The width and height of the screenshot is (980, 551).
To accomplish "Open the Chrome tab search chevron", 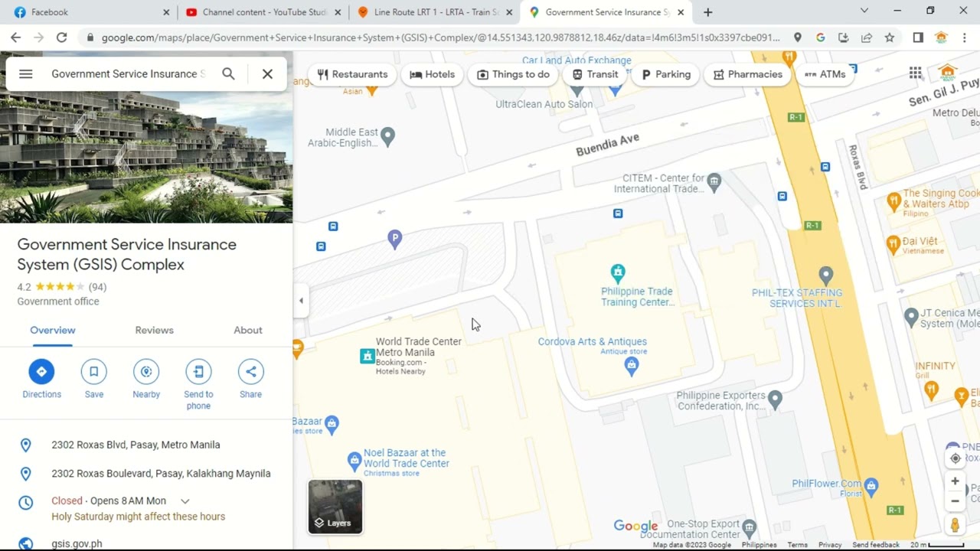I will [864, 11].
